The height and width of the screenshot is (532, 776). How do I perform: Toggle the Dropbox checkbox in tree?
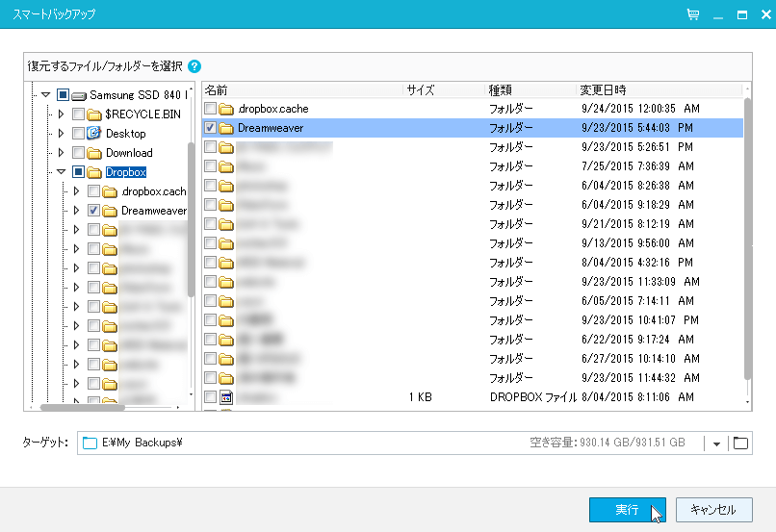(78, 171)
